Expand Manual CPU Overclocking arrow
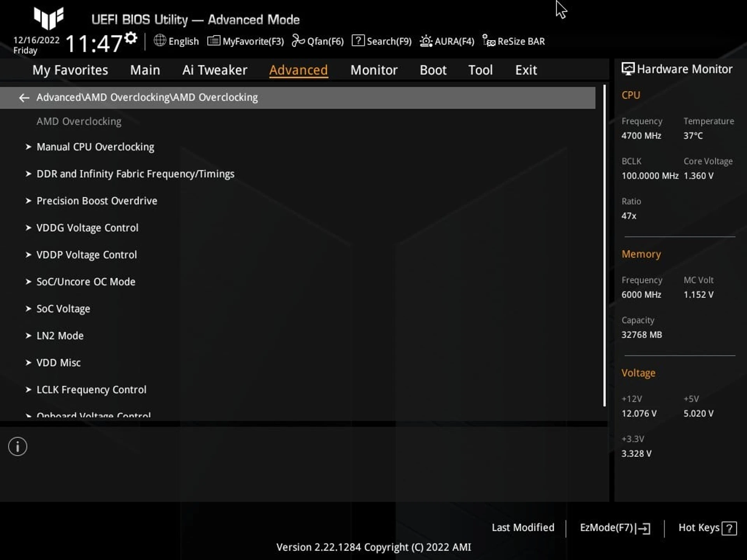The width and height of the screenshot is (747, 560). tap(28, 147)
